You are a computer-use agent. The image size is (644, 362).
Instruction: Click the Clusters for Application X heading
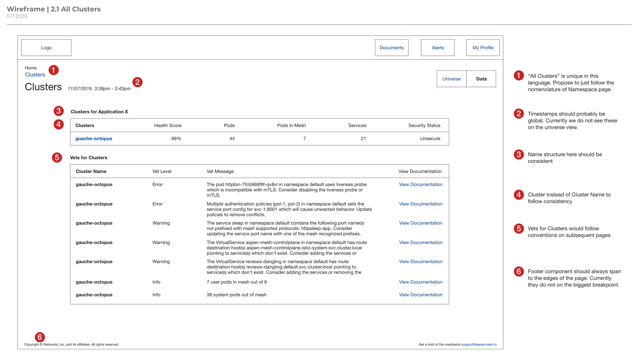(x=99, y=112)
